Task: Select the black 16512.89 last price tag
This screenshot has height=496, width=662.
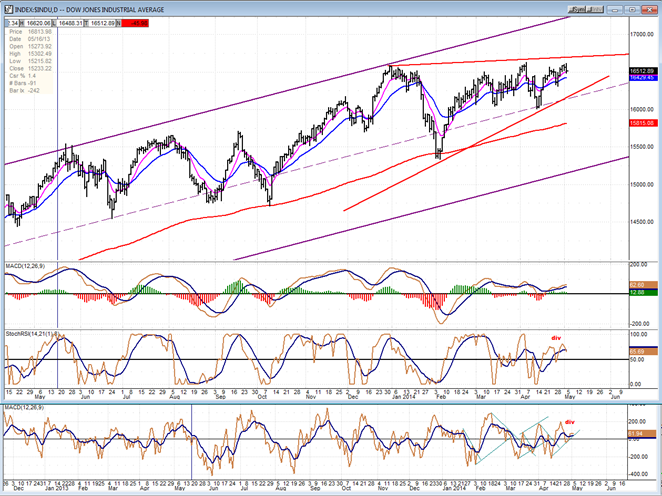Action: (x=643, y=70)
